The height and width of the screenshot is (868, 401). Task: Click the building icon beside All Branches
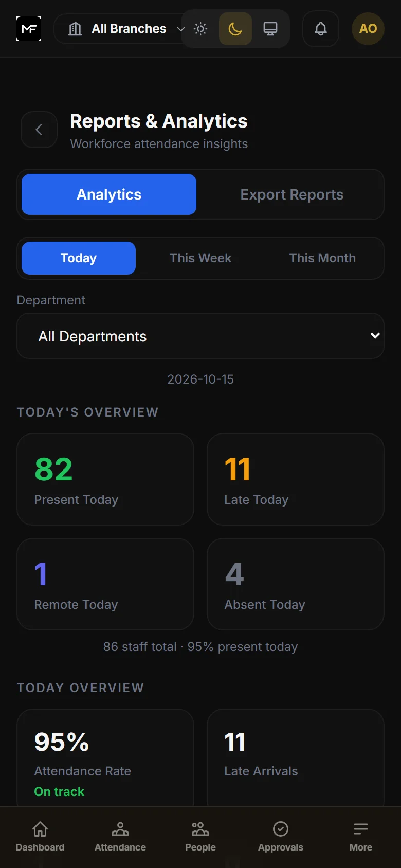(75, 29)
